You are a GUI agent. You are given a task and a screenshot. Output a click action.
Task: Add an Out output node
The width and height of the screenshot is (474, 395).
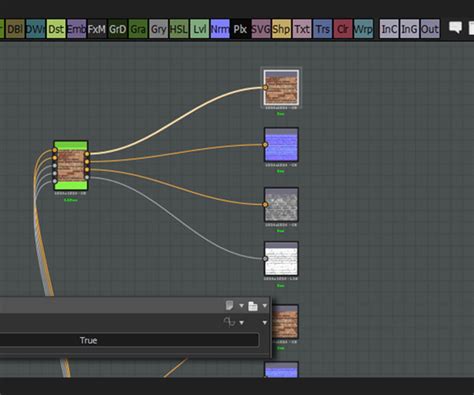pos(430,29)
